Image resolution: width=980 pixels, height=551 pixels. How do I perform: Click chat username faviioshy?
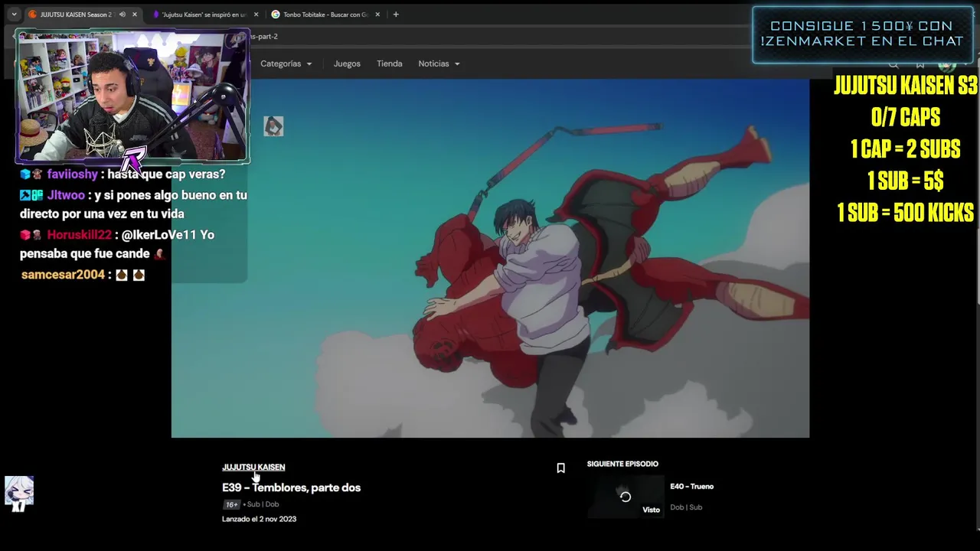(x=72, y=174)
